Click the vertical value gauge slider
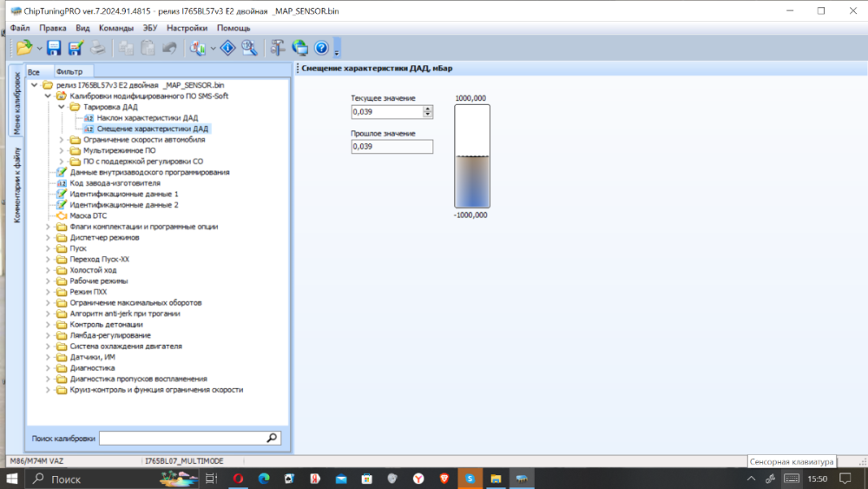 click(x=472, y=156)
